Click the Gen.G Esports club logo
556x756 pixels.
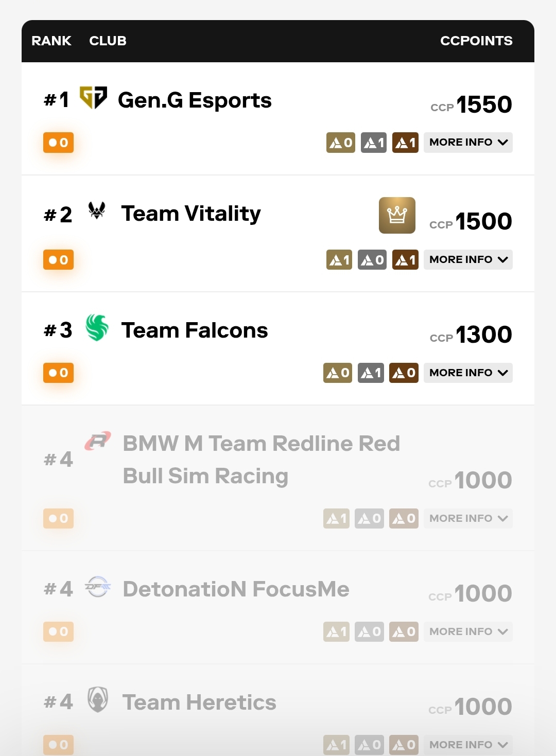(x=93, y=98)
